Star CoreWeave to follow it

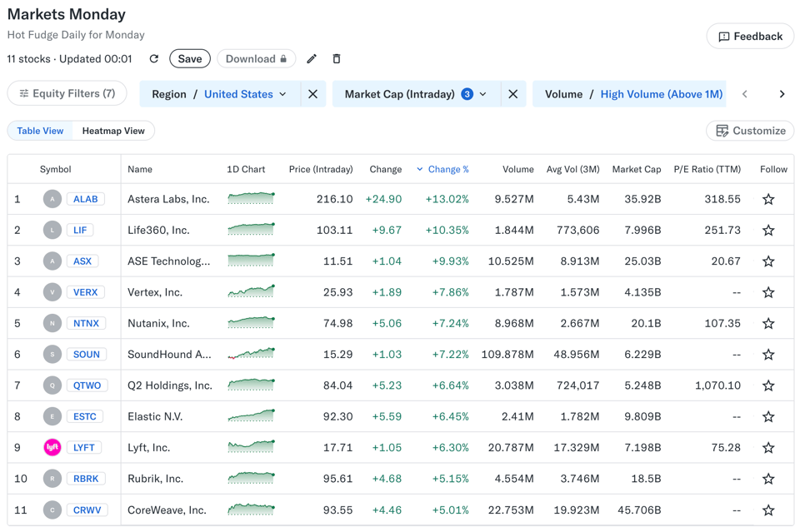pos(767,509)
